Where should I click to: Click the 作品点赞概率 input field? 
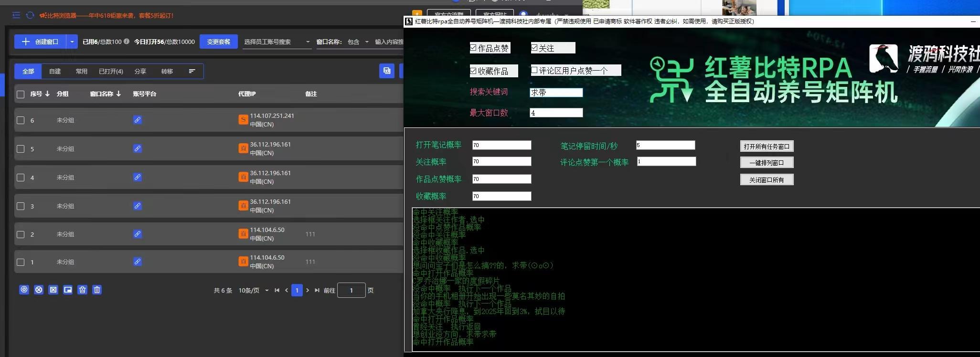[501, 179]
